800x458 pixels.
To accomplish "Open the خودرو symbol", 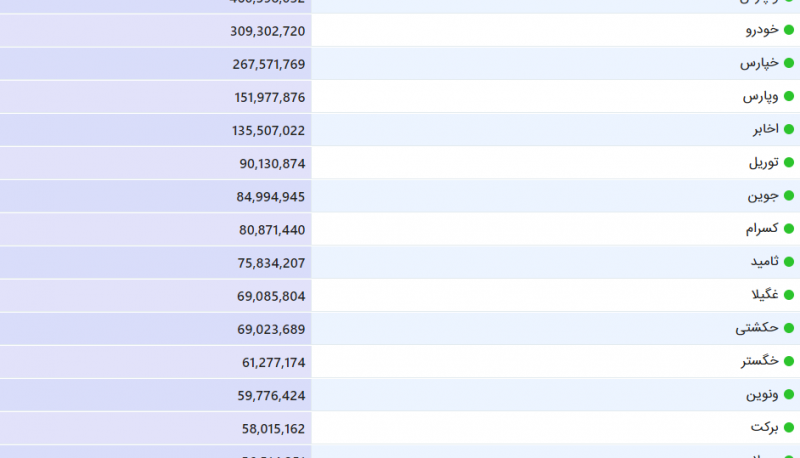I will click(762, 30).
